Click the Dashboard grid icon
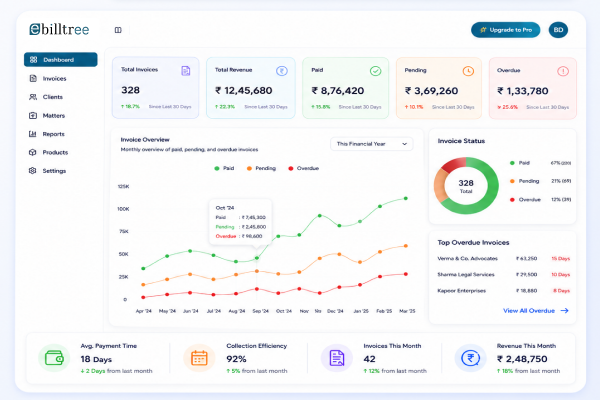 coord(33,60)
